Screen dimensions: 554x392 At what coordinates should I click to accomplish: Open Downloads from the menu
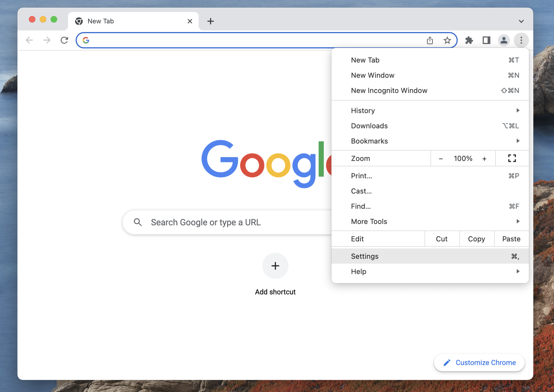click(430, 126)
